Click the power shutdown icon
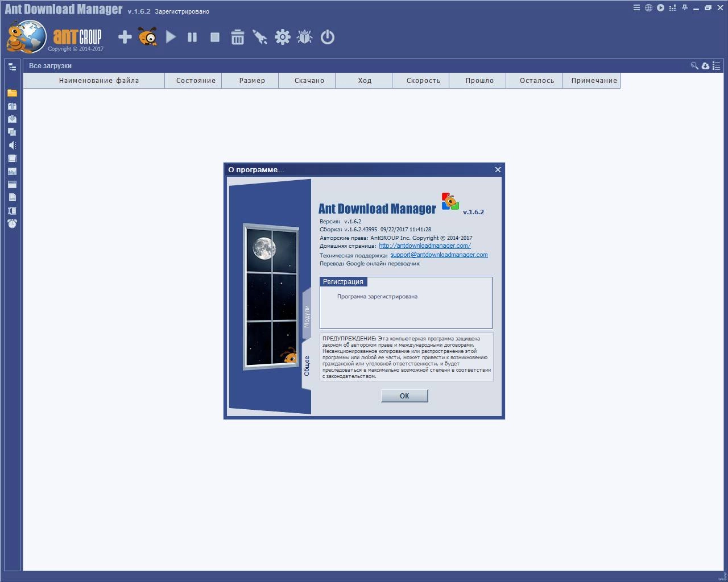This screenshot has height=582, width=728. tap(328, 37)
